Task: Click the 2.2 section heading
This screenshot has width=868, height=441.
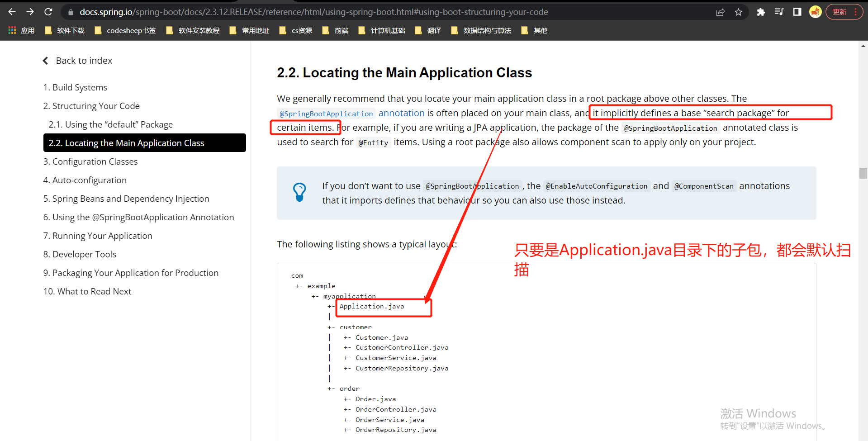Action: (404, 73)
